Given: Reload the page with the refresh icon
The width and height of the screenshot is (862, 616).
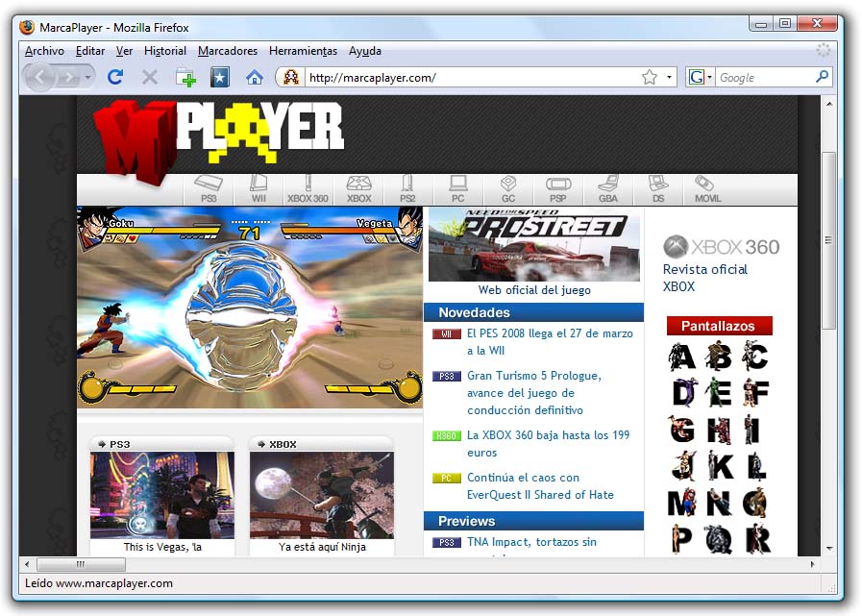Looking at the screenshot, I should 115,77.
